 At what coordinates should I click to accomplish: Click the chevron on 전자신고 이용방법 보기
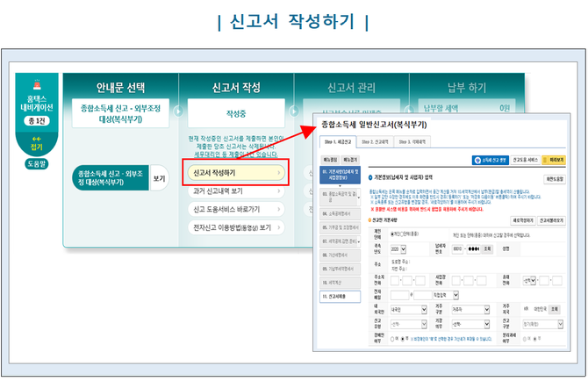(279, 227)
